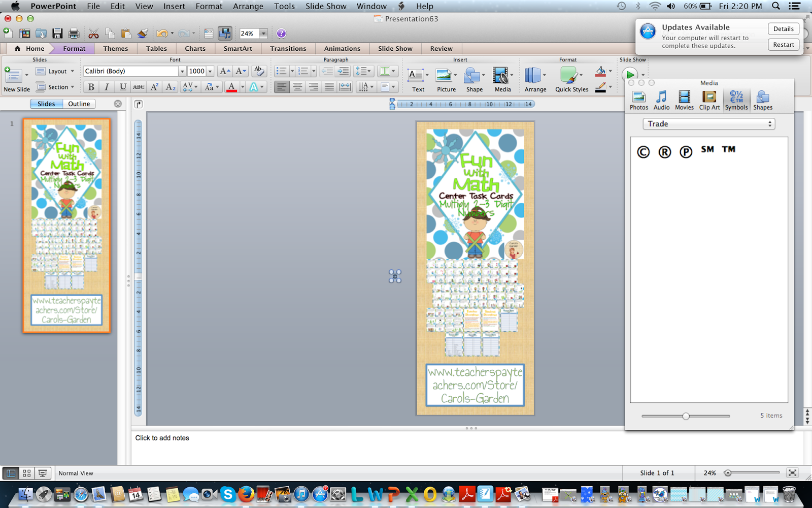This screenshot has width=812, height=508.
Task: Open Clip Art in Media panel
Action: click(709, 100)
